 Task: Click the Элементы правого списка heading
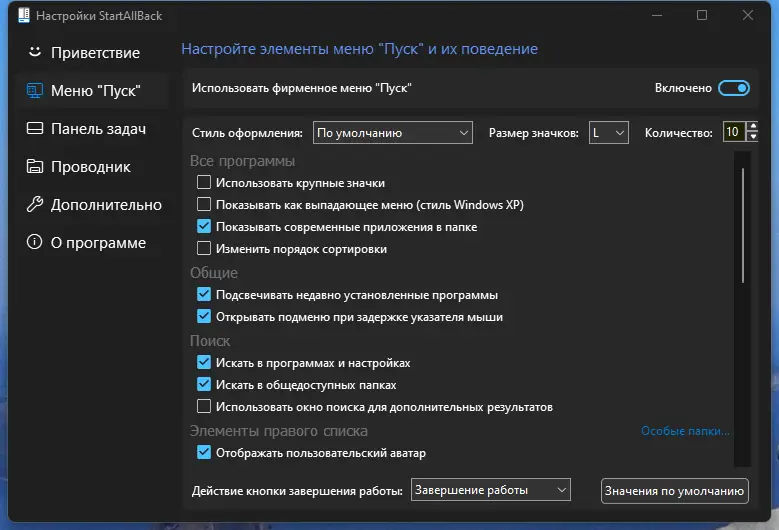[279, 431]
